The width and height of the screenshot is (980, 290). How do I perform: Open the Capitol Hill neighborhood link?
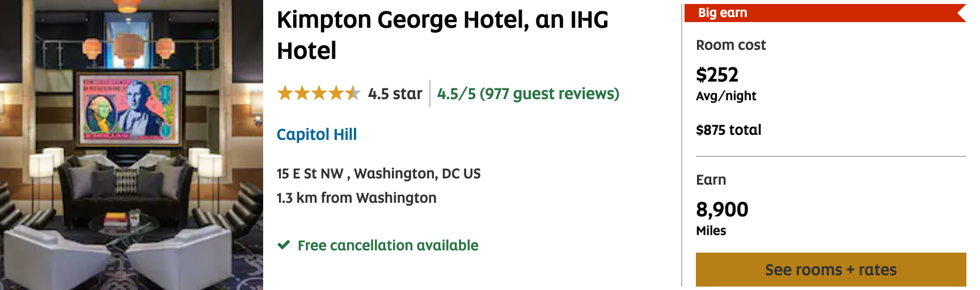pos(316,134)
